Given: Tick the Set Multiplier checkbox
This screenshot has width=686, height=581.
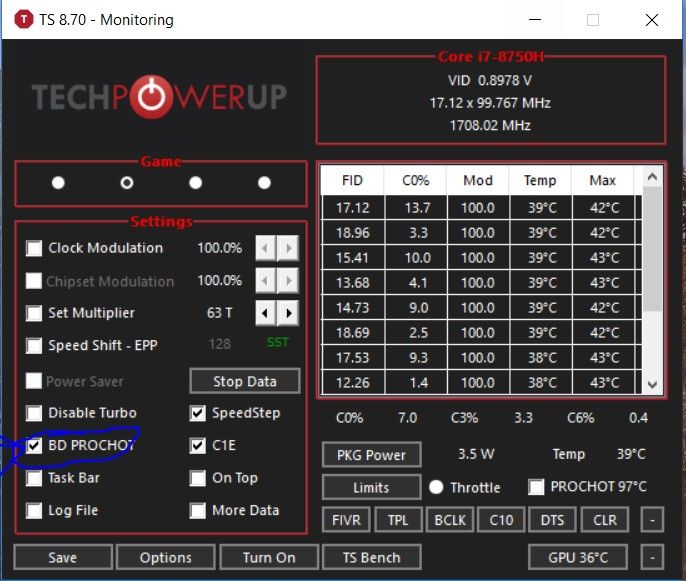Looking at the screenshot, I should point(34,313).
